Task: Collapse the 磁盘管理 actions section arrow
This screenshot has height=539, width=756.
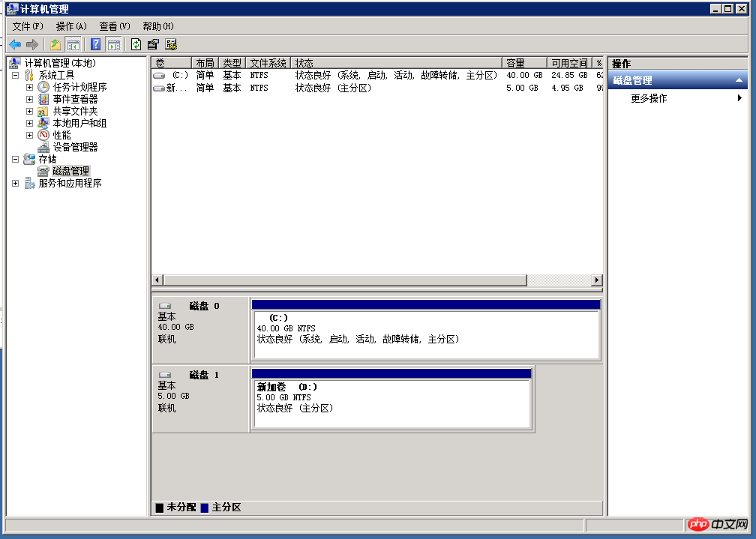Action: pos(739,80)
